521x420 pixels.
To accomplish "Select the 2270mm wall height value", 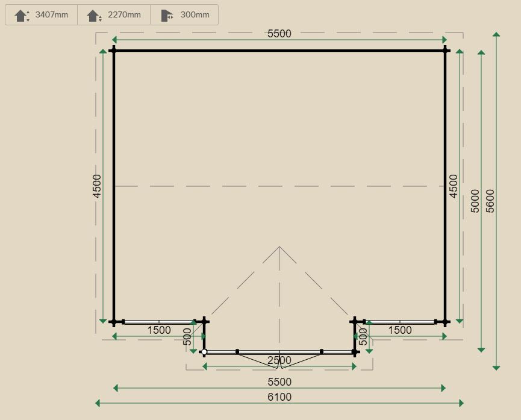I will pyautogui.click(x=124, y=15).
